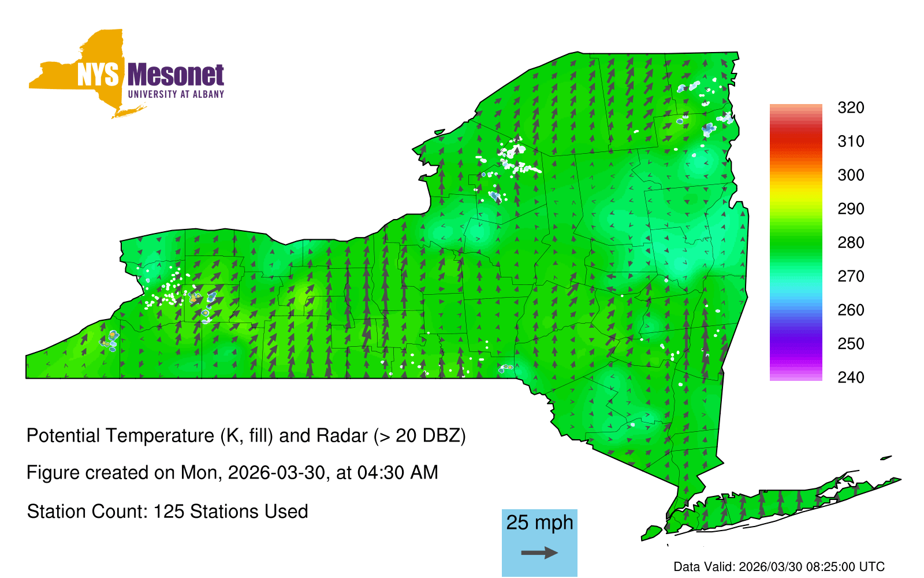The width and height of the screenshot is (924, 578).
Task: Click the Station Count text line
Action: [x=167, y=512]
